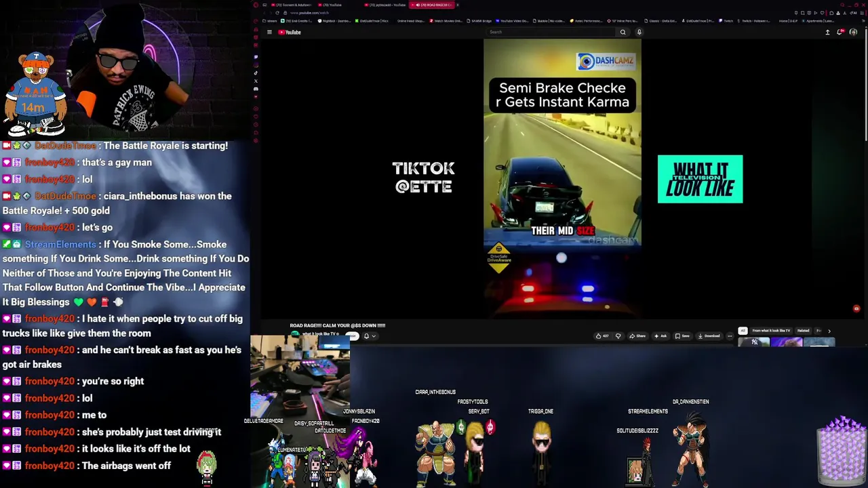Screen dimensions: 868x488
Task: Open the YouTube hamburger guide menu
Action: pos(269,32)
